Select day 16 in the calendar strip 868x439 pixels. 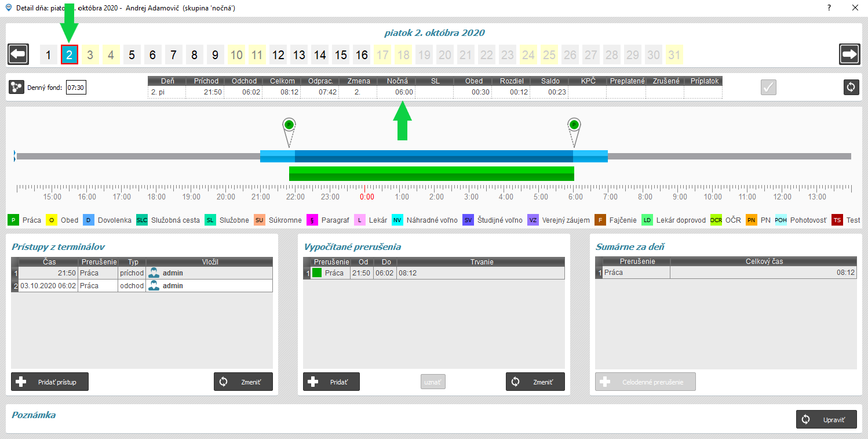point(362,55)
